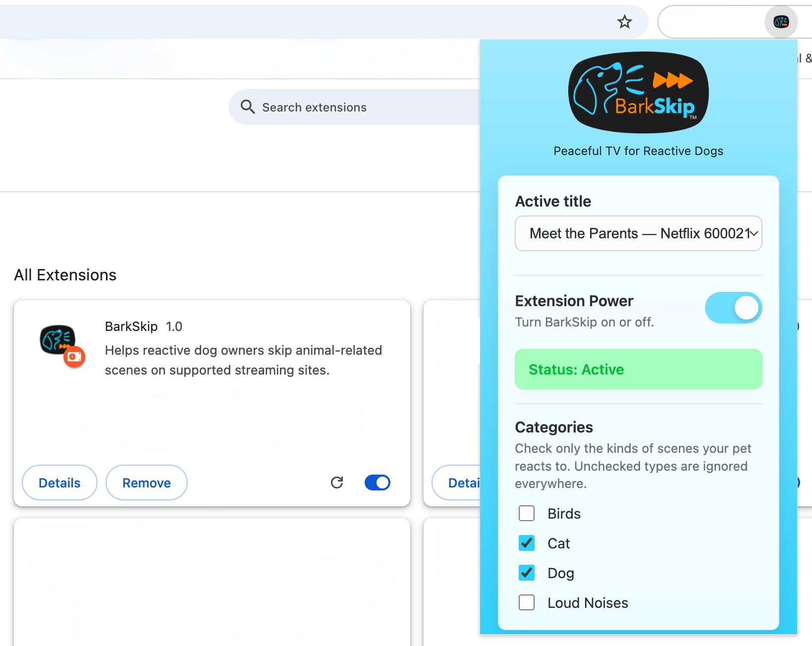Click the Status: Active banner

point(638,369)
